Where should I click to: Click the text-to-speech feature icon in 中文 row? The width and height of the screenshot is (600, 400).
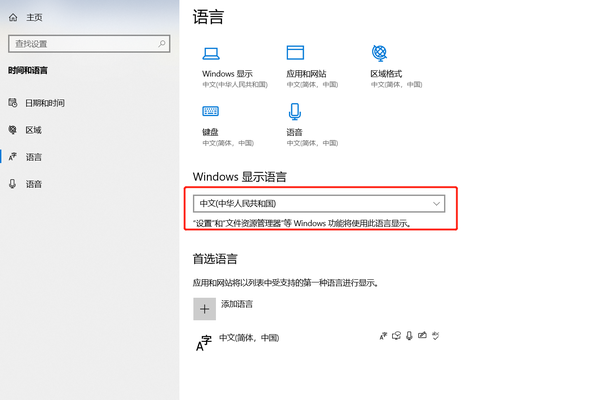click(396, 336)
